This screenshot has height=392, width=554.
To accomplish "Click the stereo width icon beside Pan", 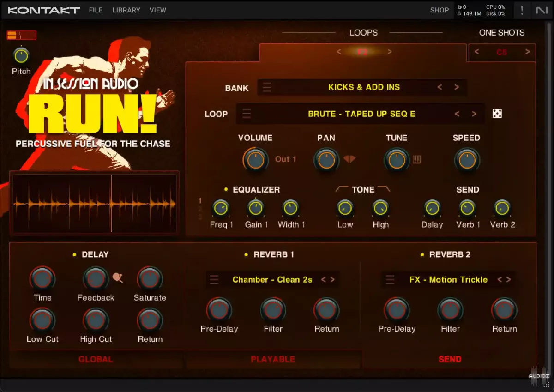I will click(x=349, y=159).
